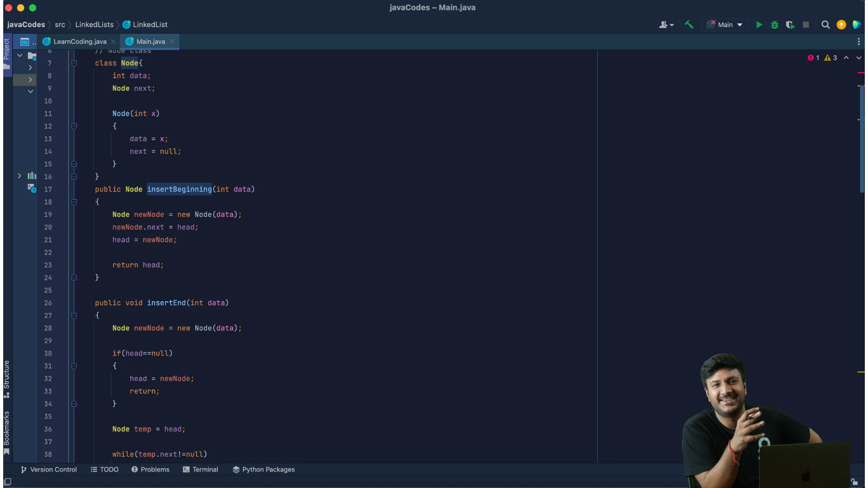The height and width of the screenshot is (488, 868).
Task: Fold the insertBeginning method body marker
Action: click(x=74, y=202)
